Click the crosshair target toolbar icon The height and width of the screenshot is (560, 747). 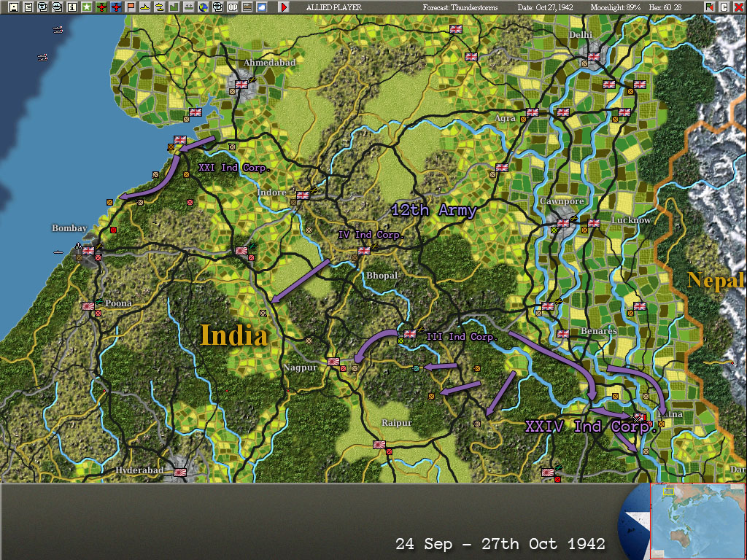coord(217,7)
